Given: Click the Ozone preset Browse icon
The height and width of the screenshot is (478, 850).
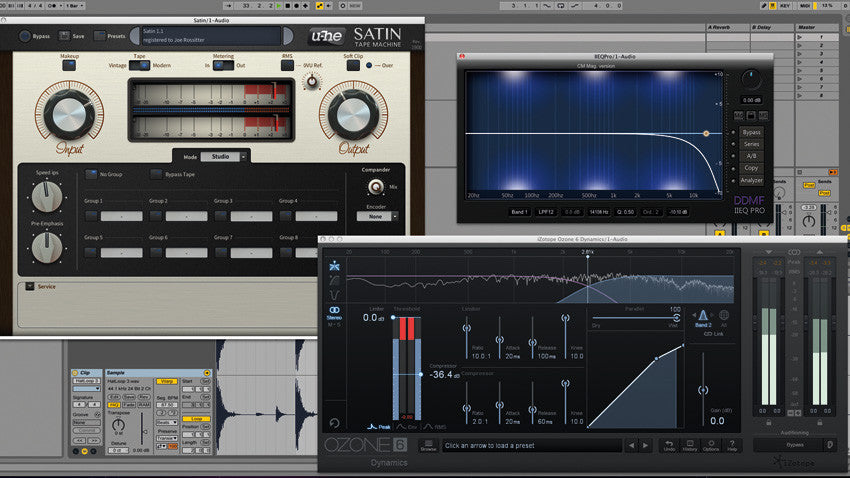Looking at the screenshot, I should click(428, 446).
